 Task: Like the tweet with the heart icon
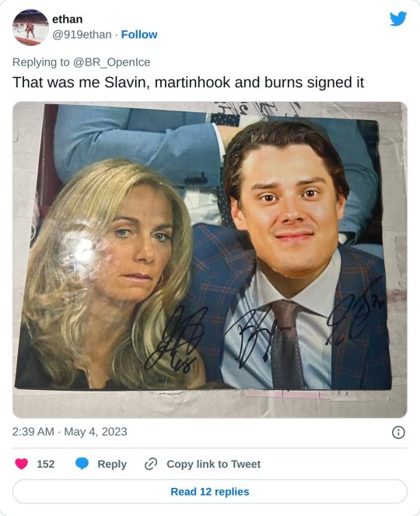click(x=21, y=464)
